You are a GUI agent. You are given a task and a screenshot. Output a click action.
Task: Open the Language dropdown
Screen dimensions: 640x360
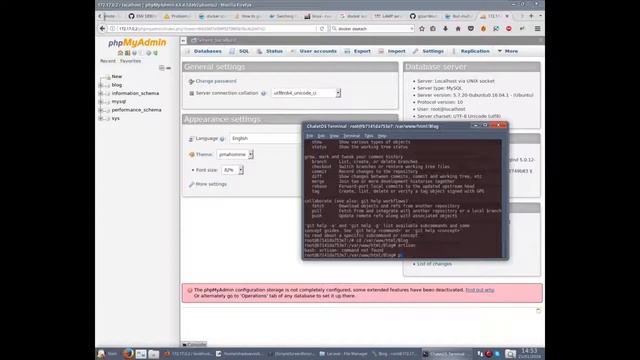(265, 138)
